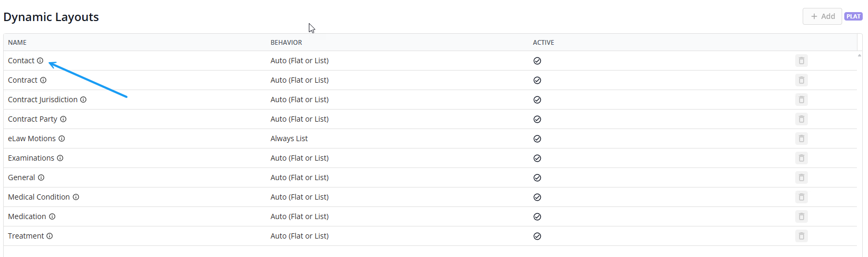868x257 pixels.
Task: Toggle active checkmark for eLaw Motions
Action: [x=537, y=139]
